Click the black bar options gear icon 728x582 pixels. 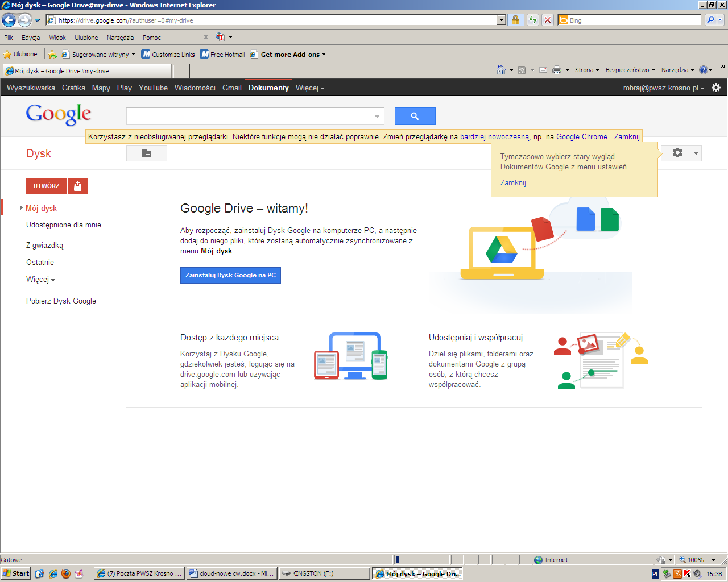coord(716,88)
